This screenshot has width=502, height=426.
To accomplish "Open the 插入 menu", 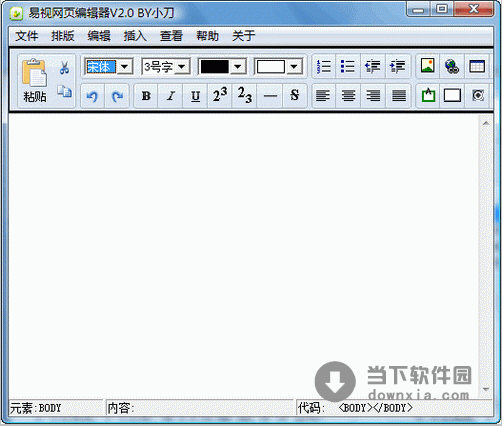I will [135, 36].
